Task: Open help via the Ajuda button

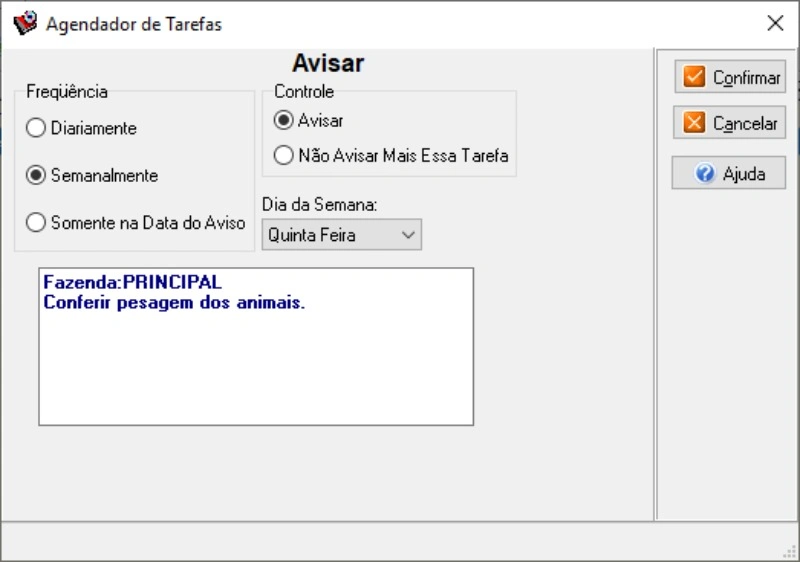Action: click(729, 173)
